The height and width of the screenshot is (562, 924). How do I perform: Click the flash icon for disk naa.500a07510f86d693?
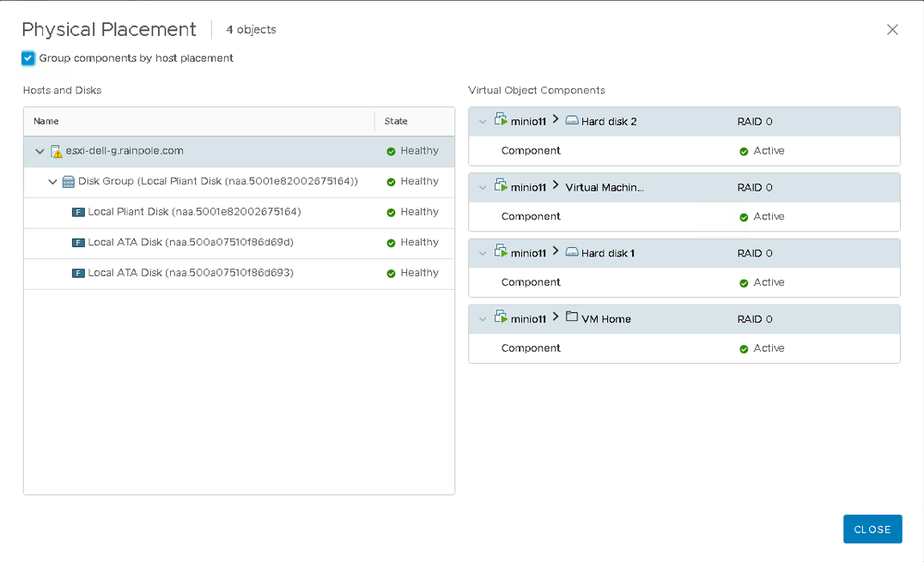[x=78, y=273]
